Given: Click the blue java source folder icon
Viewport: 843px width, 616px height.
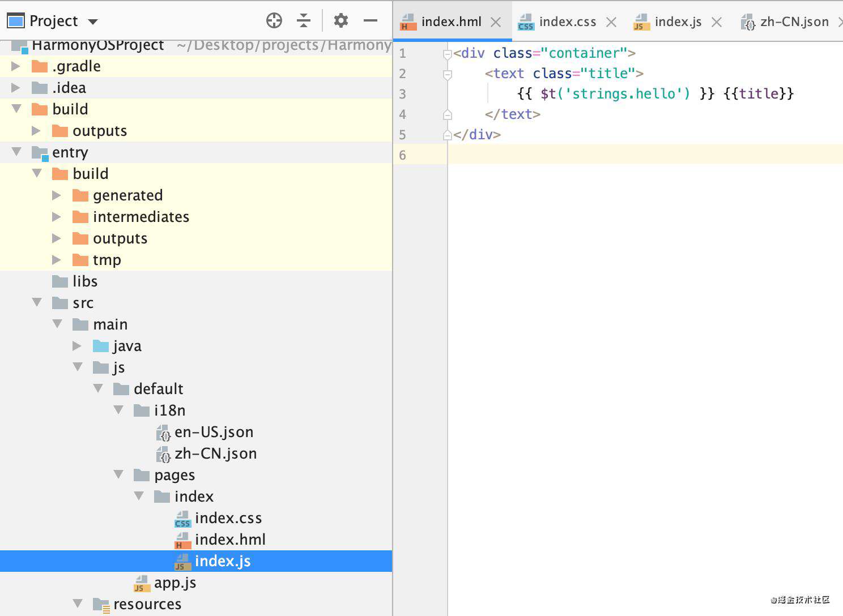Looking at the screenshot, I should (101, 346).
